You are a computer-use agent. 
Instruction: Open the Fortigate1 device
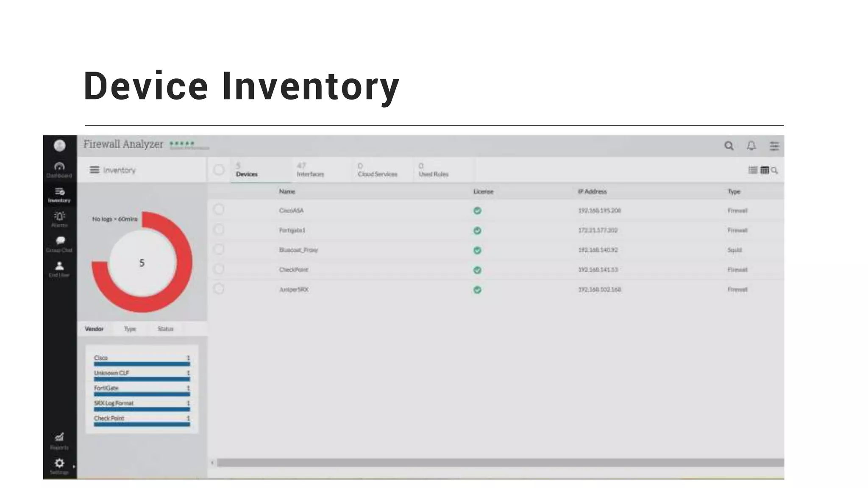pyautogui.click(x=292, y=230)
